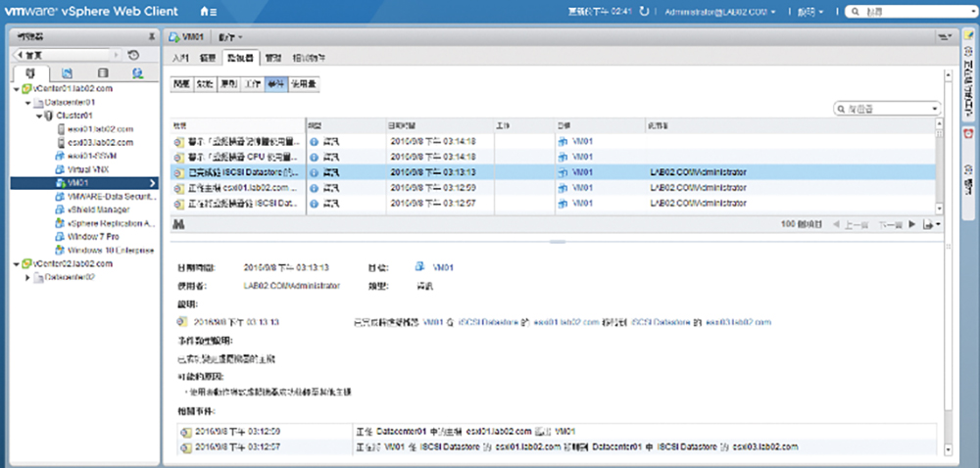Open the navigator history clock icon

click(x=133, y=55)
